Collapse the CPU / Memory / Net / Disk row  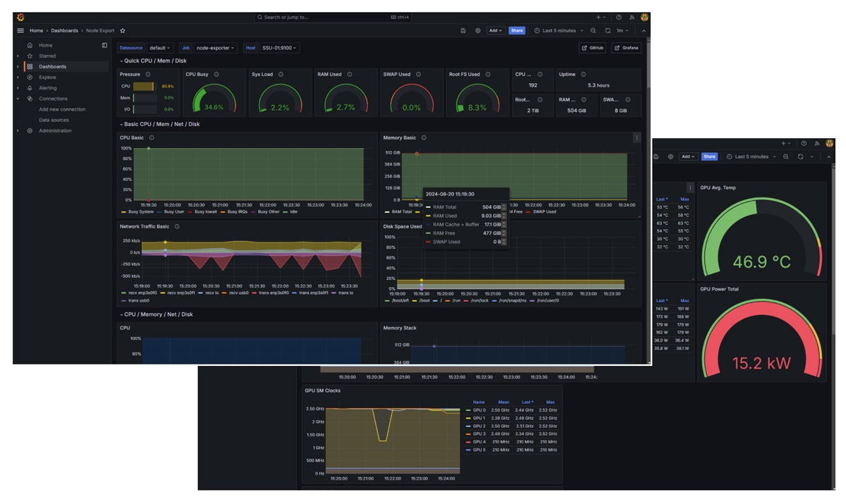156,314
